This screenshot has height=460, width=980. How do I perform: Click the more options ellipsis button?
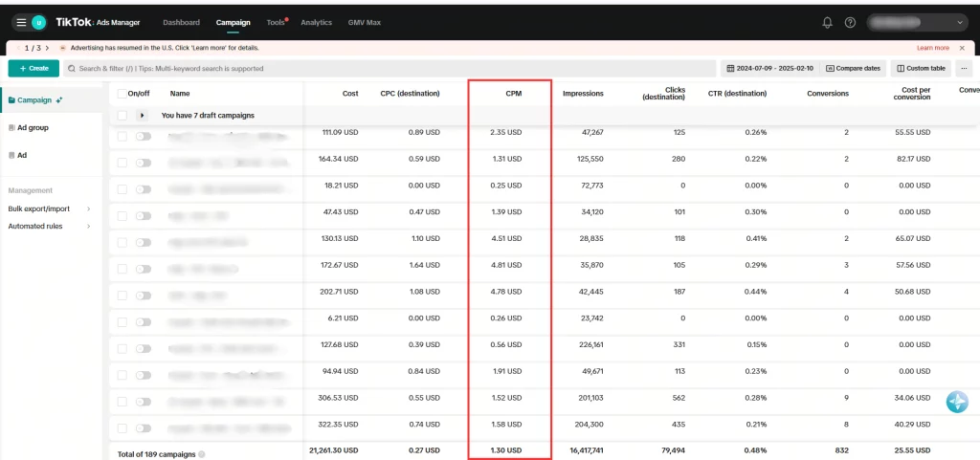click(x=965, y=68)
